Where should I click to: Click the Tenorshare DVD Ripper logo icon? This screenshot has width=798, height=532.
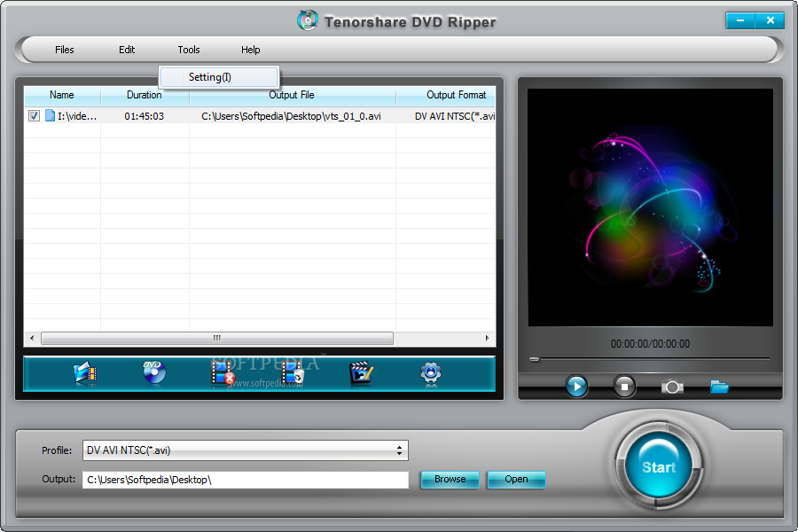308,20
